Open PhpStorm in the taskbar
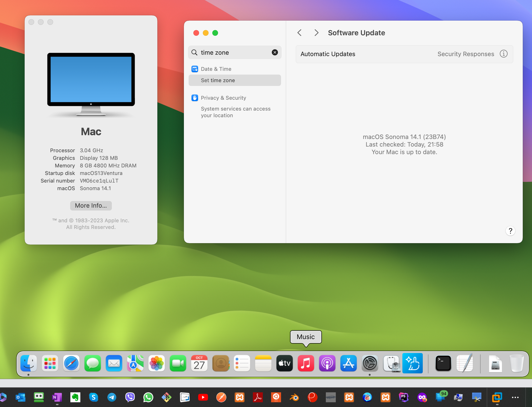This screenshot has width=532, height=407. pos(404,397)
